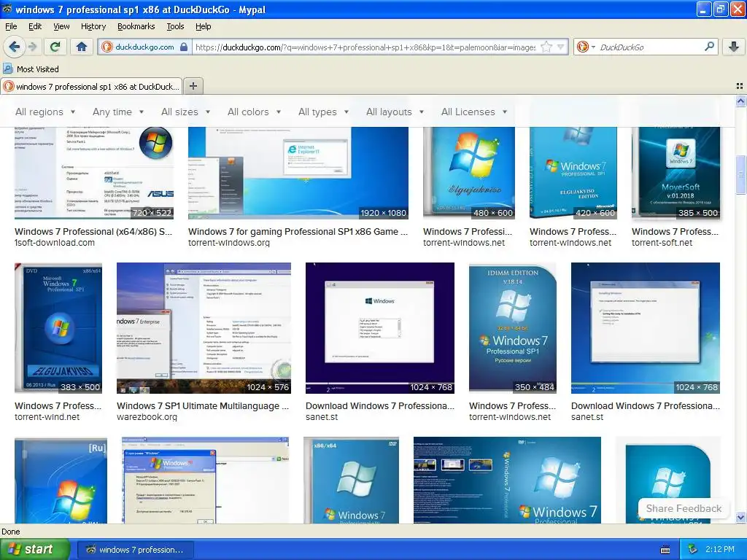Click the list all tabs icon
747x560 pixels.
[740, 86]
